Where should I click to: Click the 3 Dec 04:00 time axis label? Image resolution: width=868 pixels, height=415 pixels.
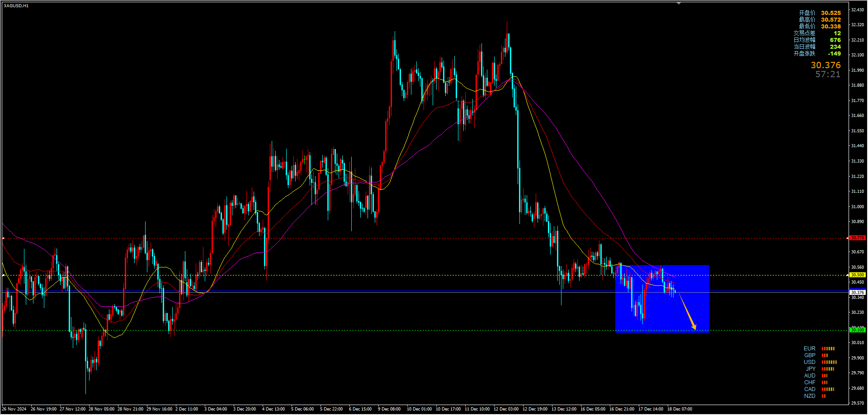click(216, 409)
